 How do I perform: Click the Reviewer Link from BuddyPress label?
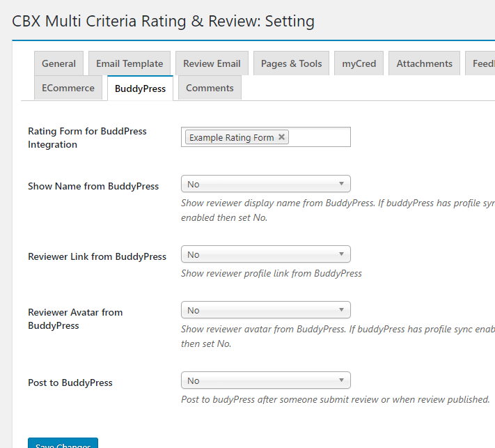coord(97,256)
